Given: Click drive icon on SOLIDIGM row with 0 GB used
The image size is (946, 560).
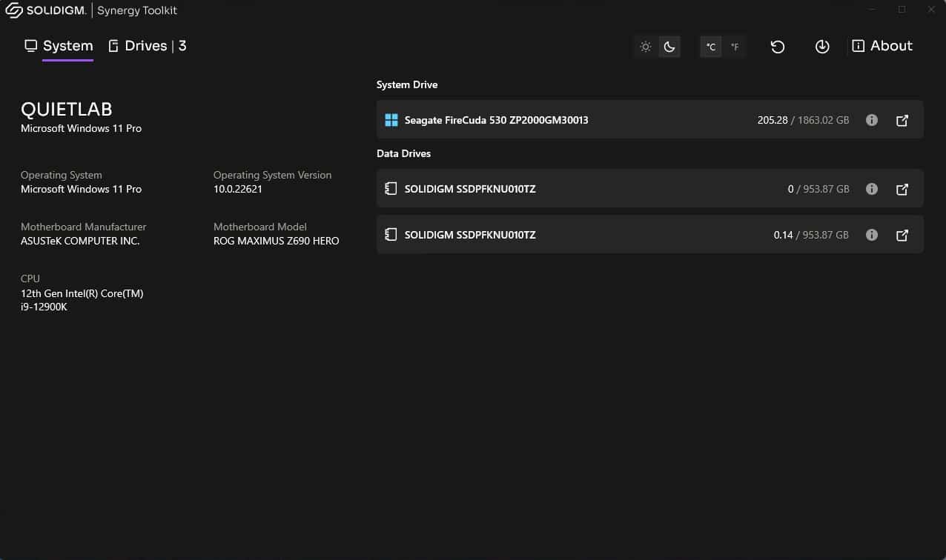Looking at the screenshot, I should tap(391, 189).
